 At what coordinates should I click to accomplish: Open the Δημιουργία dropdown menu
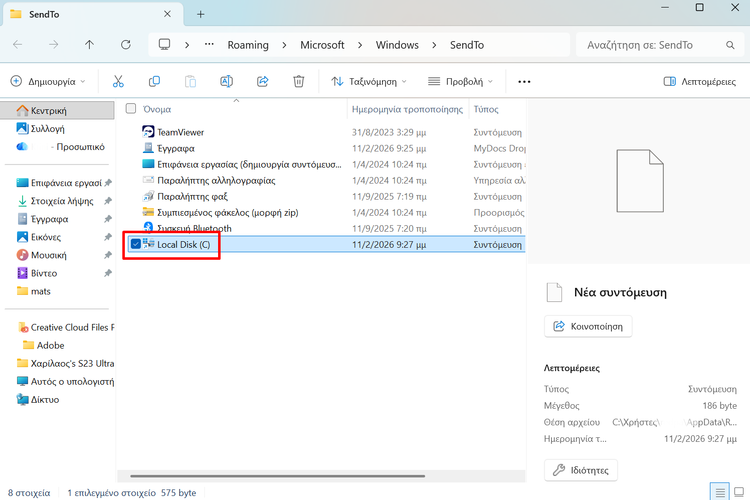48,81
